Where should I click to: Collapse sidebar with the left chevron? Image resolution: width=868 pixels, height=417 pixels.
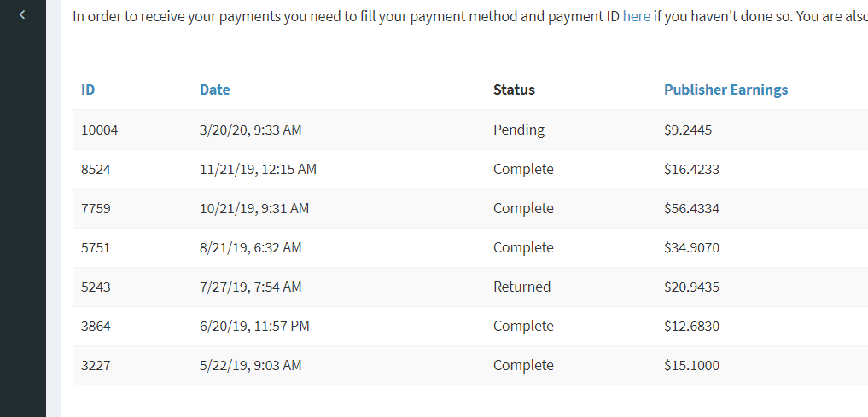(x=22, y=14)
